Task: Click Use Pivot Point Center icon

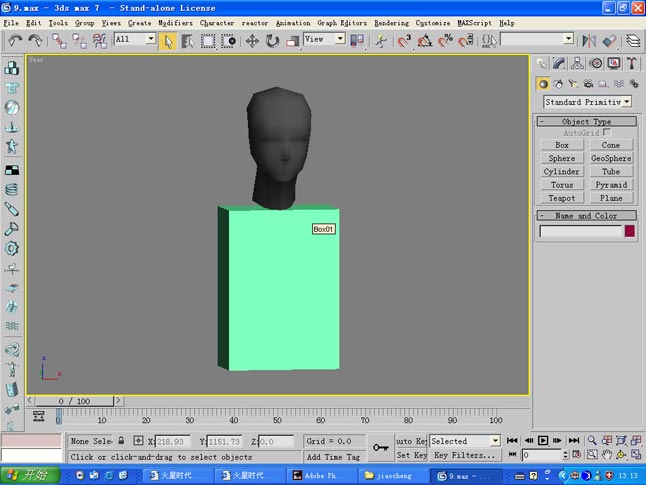Action: click(x=357, y=41)
